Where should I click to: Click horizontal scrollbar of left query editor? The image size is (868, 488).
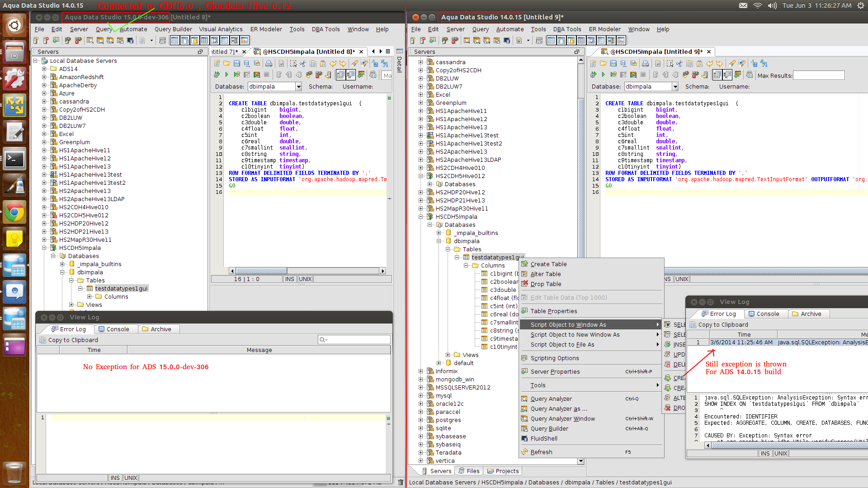(262, 271)
